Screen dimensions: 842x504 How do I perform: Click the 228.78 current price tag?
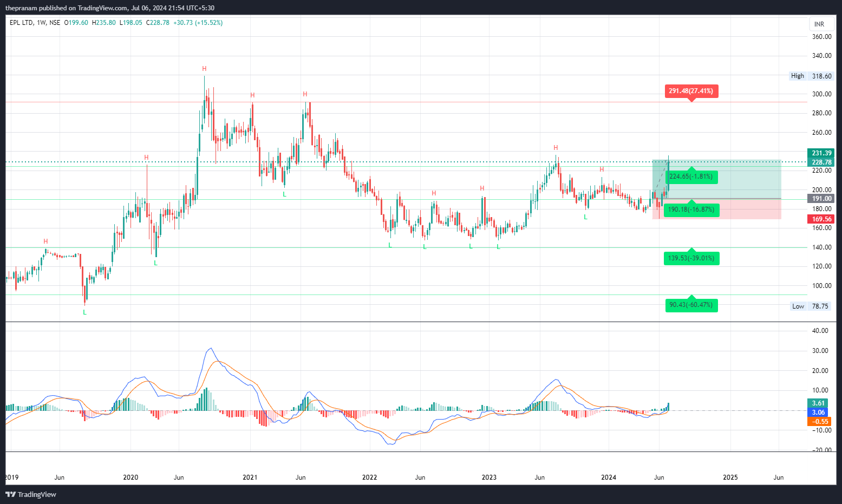(821, 162)
